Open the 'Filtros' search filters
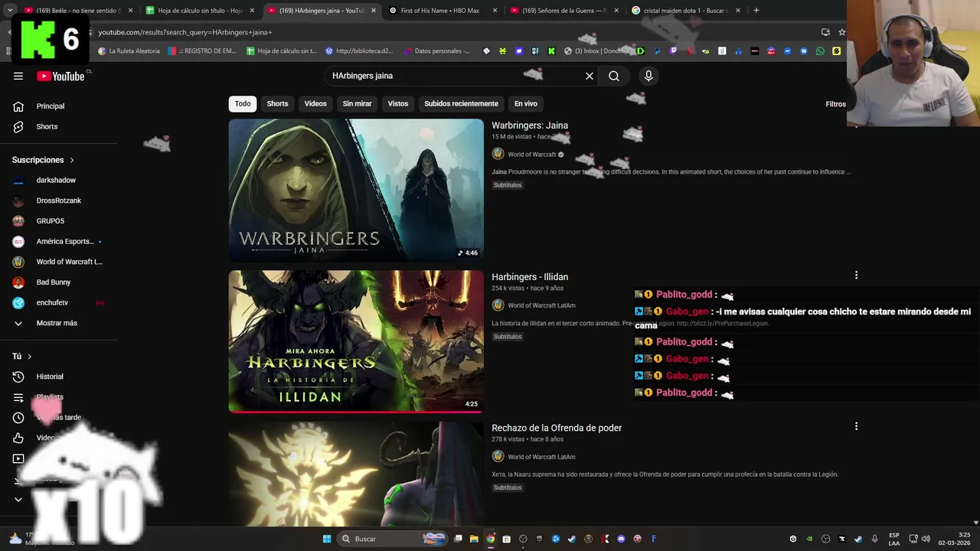Image resolution: width=980 pixels, height=551 pixels. (x=835, y=104)
